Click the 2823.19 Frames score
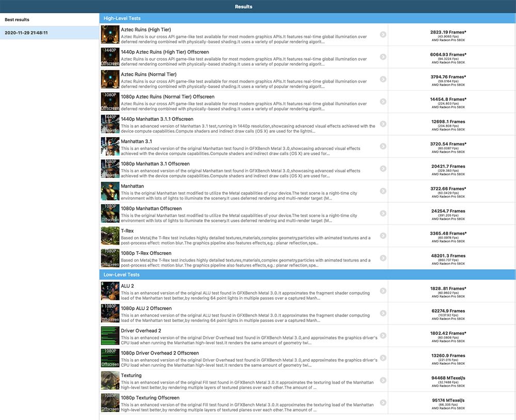 448,33
